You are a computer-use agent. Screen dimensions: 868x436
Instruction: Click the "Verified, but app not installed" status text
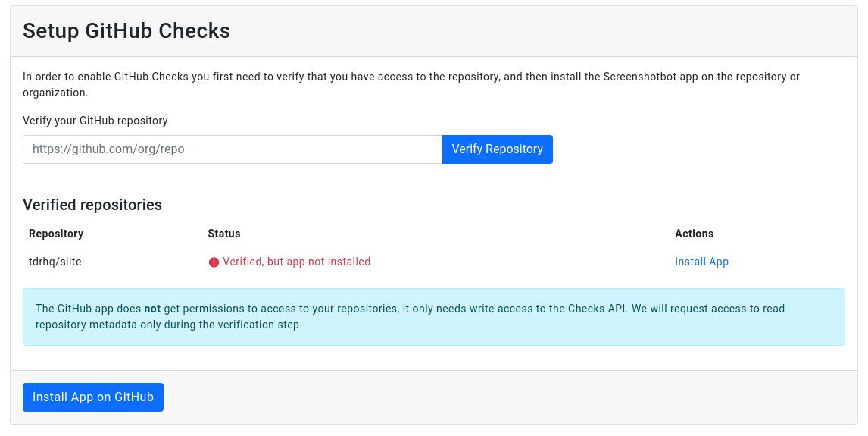pyautogui.click(x=296, y=262)
